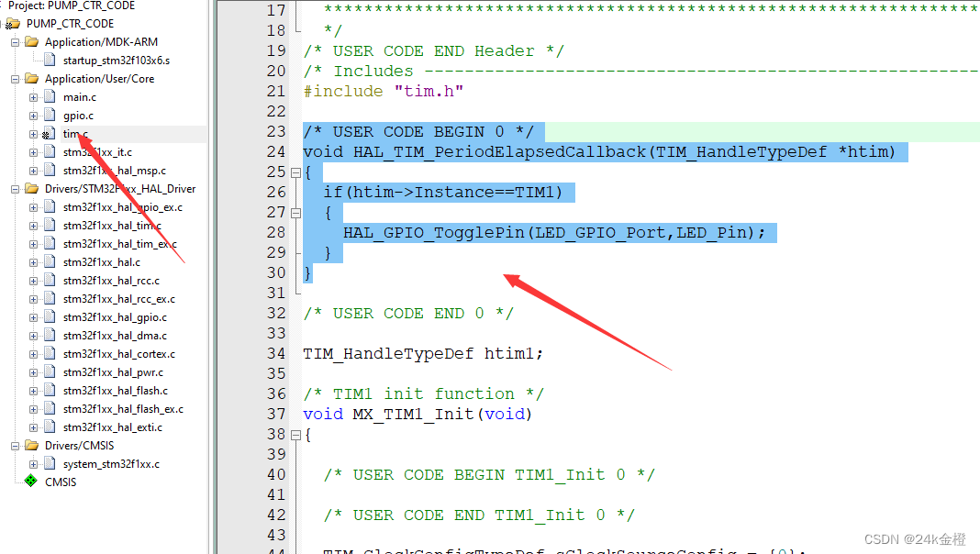This screenshot has height=554, width=980.
Task: Select stm32f1xx_hal_flash_ex.c file
Action: 123,409
